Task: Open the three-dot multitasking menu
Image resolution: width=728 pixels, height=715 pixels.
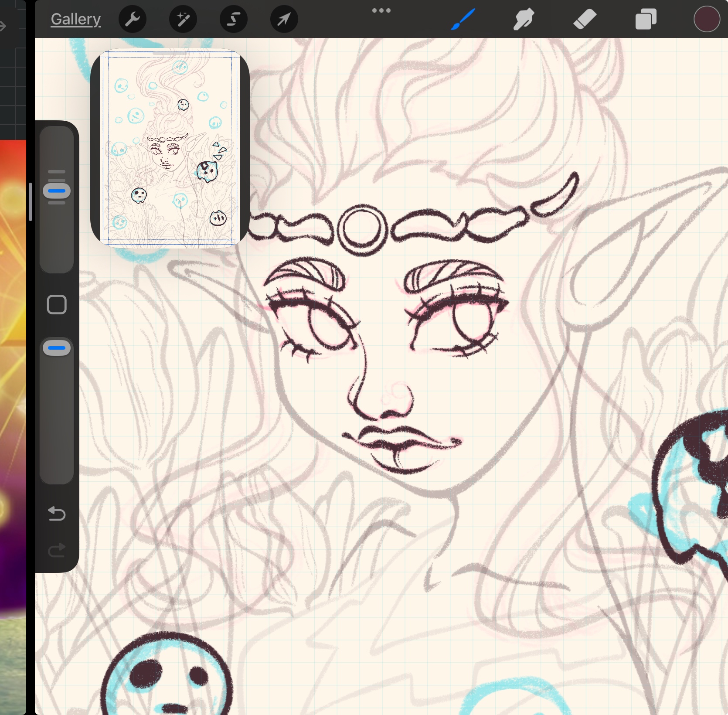Action: (381, 10)
